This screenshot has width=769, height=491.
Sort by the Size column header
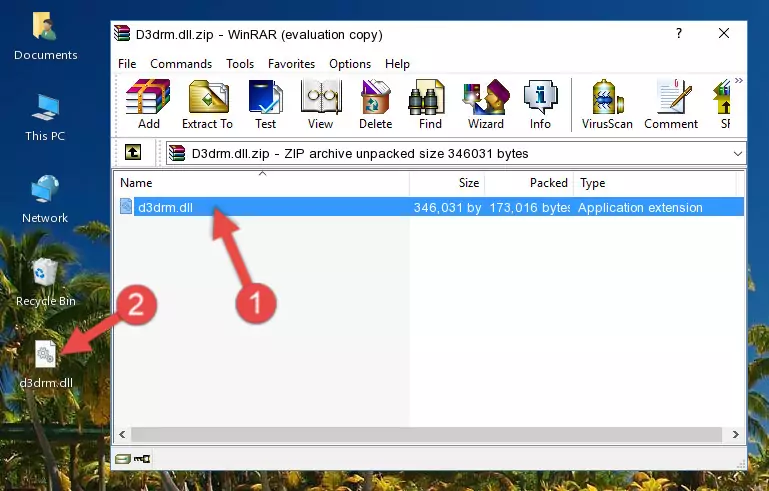(x=447, y=183)
